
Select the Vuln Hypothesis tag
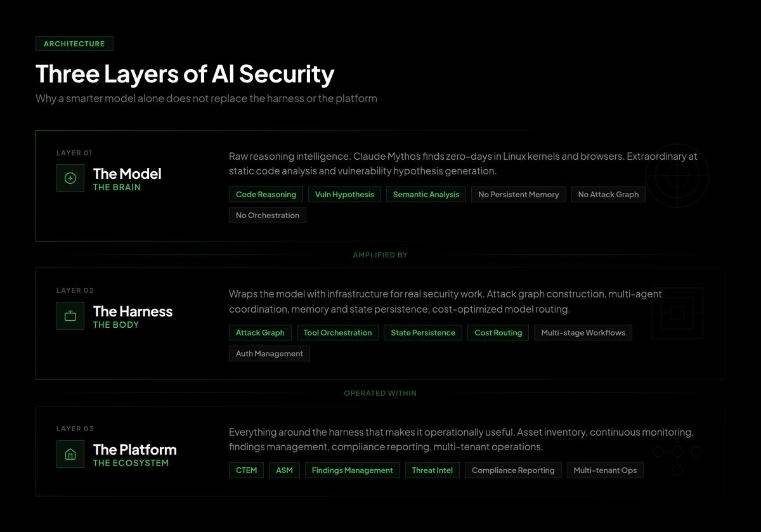click(344, 195)
